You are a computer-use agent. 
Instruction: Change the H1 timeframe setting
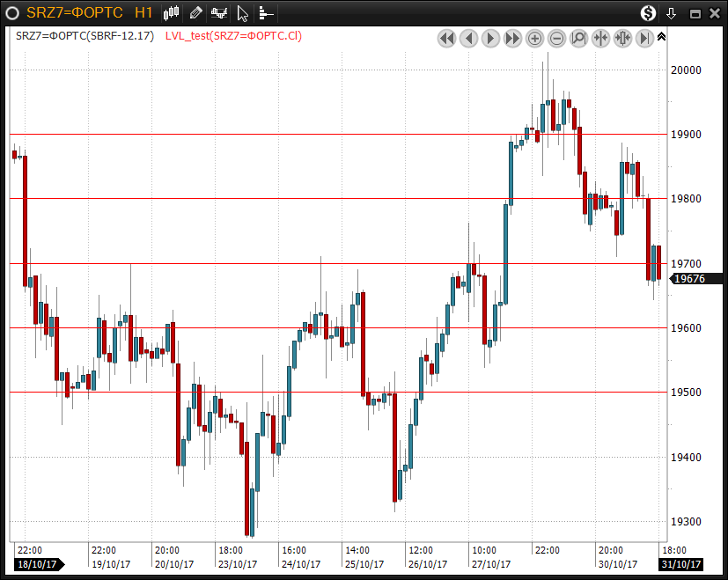143,12
